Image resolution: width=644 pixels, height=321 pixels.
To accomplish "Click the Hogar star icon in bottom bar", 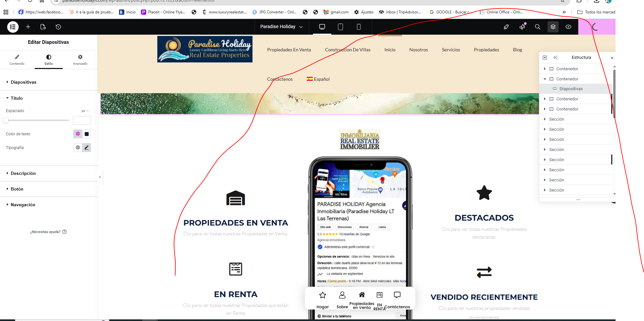I will click(x=323, y=295).
